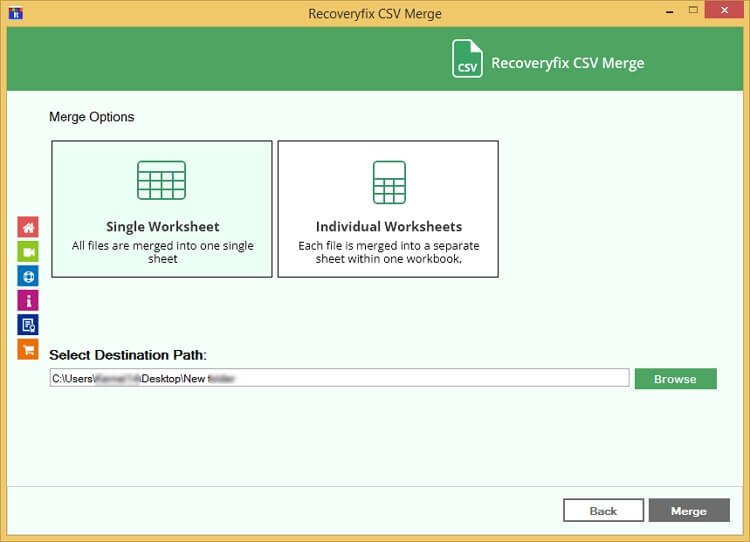750x542 pixels.
Task: Choose the Individual Worksheets merge option
Action: tap(388, 209)
